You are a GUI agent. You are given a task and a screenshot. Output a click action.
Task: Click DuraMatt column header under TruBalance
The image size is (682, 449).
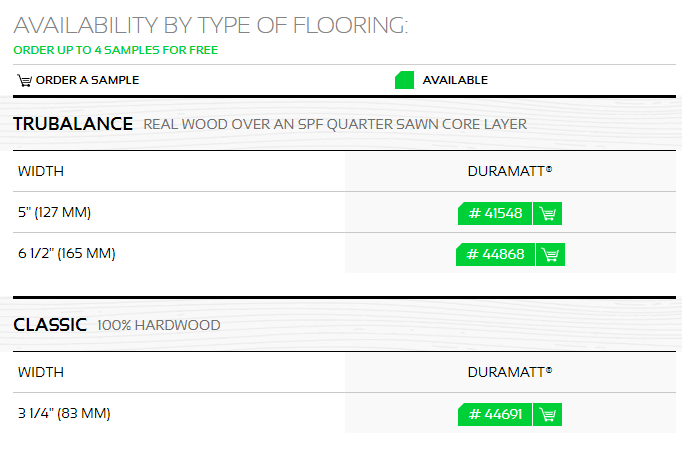click(x=510, y=171)
